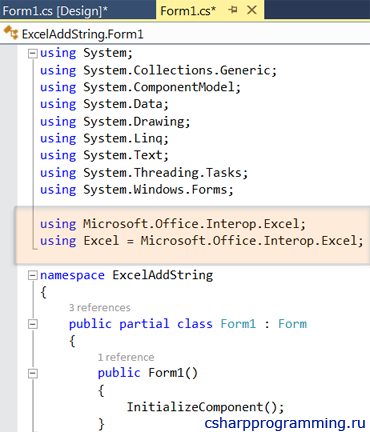Select the Form1.cs code tab
This screenshot has width=370, height=432.
[x=188, y=11]
